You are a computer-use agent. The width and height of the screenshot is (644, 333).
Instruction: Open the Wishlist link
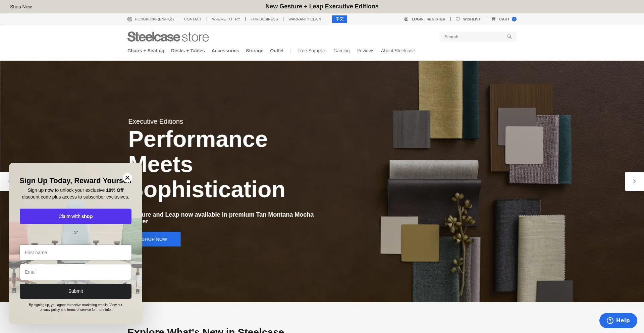pyautogui.click(x=472, y=19)
